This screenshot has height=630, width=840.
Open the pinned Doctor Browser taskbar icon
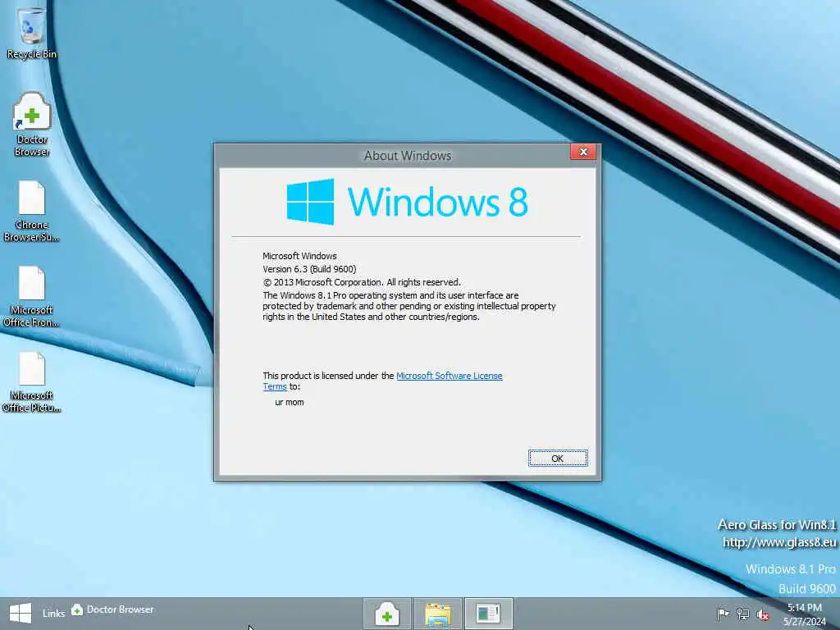pos(387,614)
